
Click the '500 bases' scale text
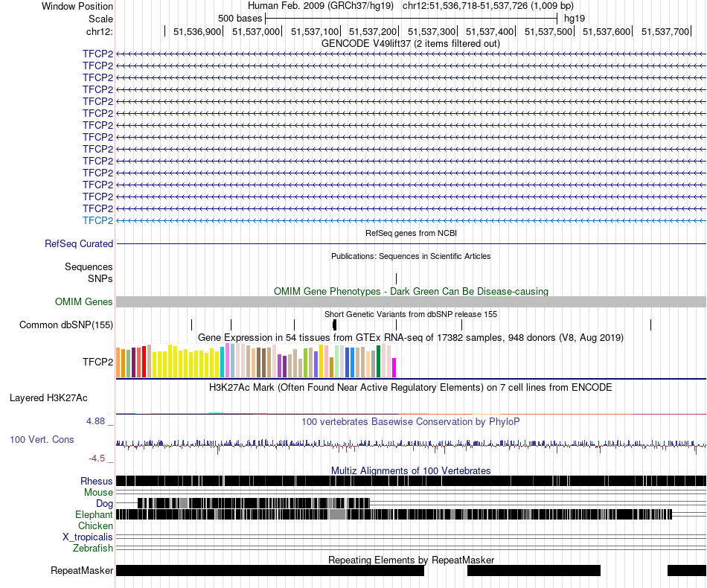pos(240,19)
